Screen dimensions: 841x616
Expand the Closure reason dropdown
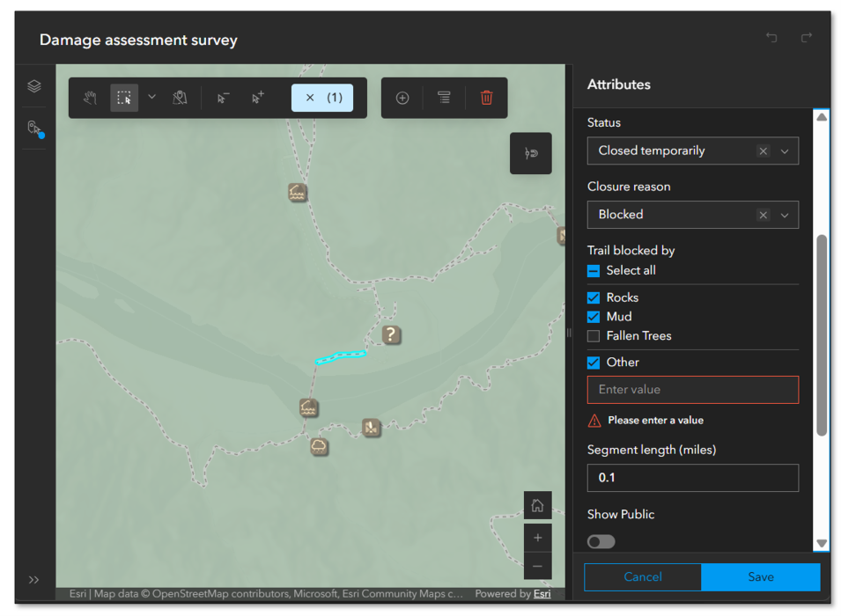coord(785,215)
